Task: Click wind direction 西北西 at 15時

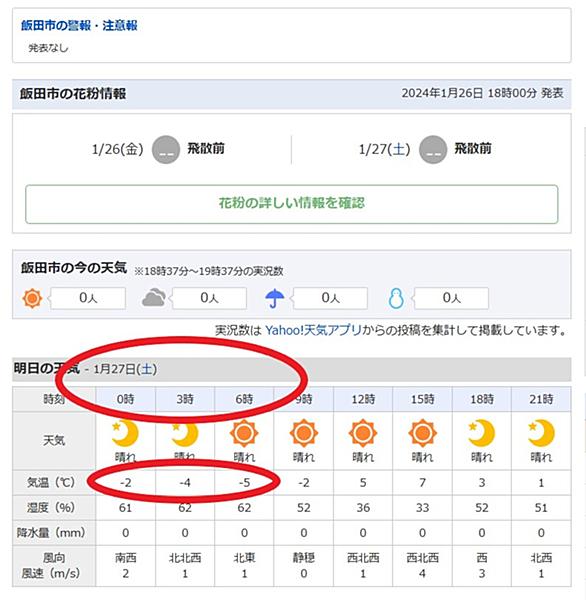Action: coord(422,558)
